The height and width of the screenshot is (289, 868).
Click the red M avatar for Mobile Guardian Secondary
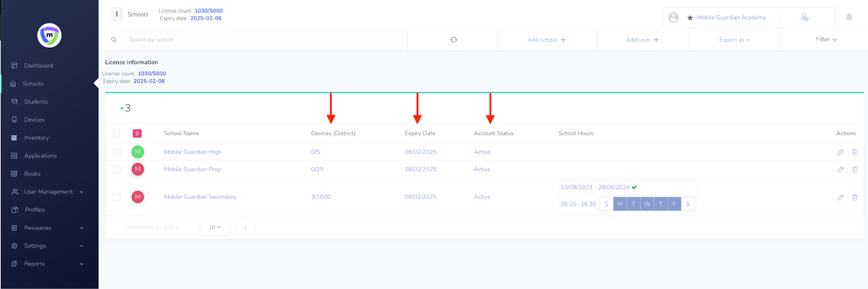coord(138,197)
